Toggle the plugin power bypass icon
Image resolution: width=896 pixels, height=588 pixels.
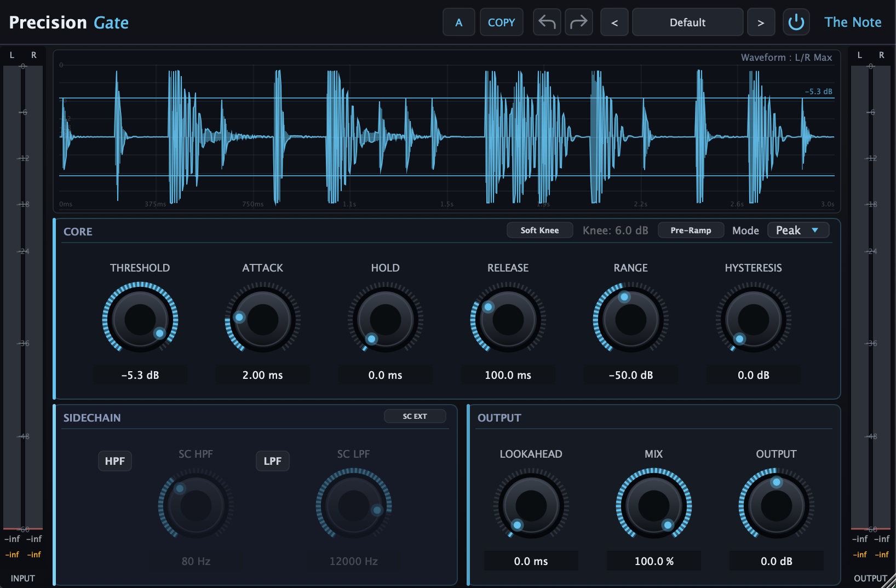tap(796, 22)
